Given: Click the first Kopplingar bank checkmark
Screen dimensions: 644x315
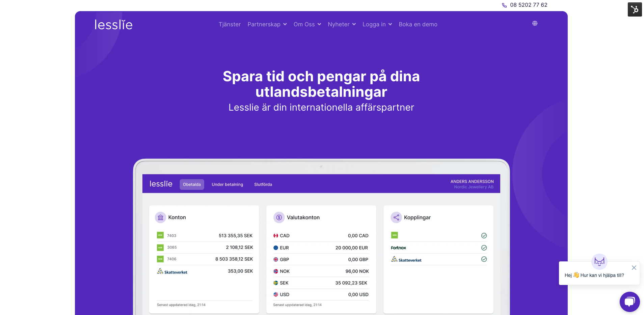Looking at the screenshot, I should pos(484,236).
